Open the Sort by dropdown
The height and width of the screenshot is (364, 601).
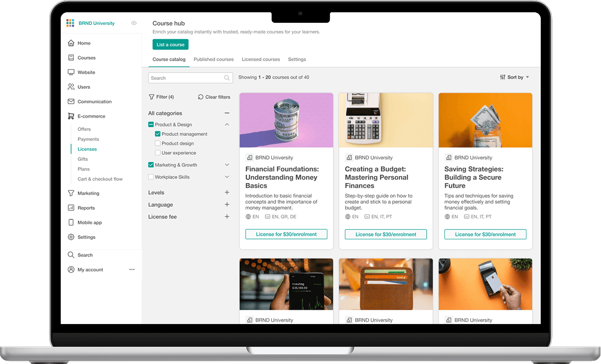pyautogui.click(x=513, y=77)
